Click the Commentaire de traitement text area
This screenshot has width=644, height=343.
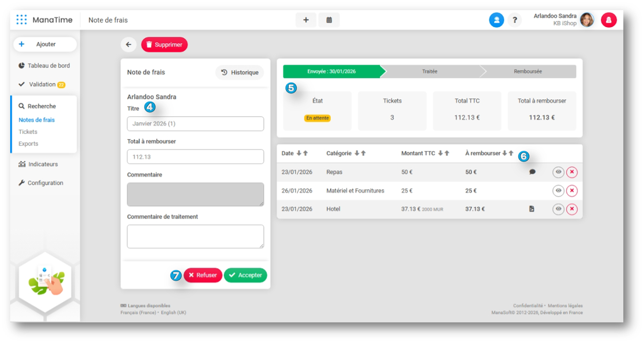(195, 236)
